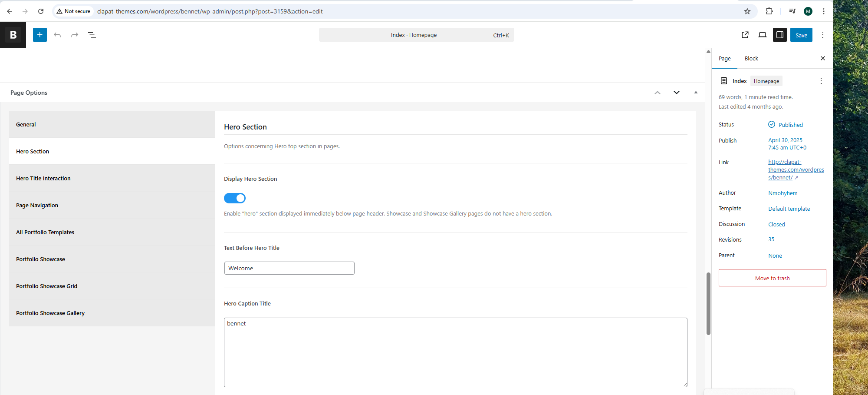868x395 pixels.
Task: Toggle Display Hero Section switch
Action: click(235, 198)
